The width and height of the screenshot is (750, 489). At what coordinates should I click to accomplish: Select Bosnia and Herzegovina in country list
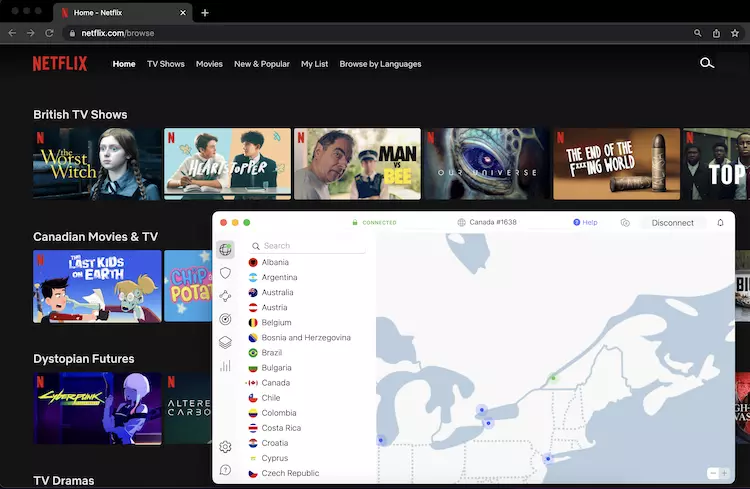coord(306,337)
